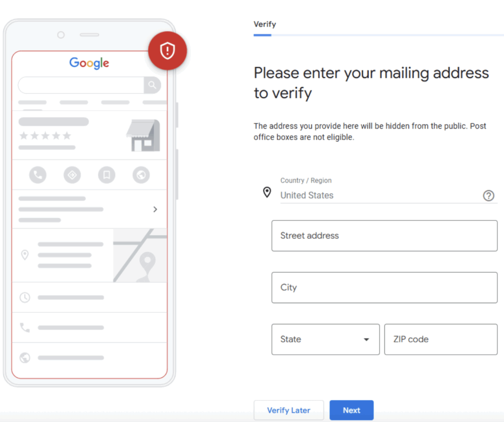Click the help question mark beside Country field
Image resolution: width=504 pixels, height=422 pixels.
tap(489, 195)
